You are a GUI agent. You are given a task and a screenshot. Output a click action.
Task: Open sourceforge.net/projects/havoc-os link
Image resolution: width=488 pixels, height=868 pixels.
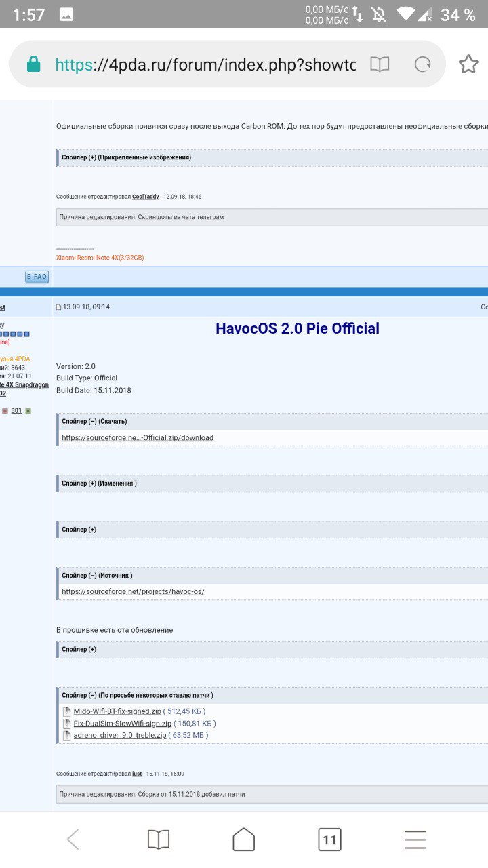[133, 591]
